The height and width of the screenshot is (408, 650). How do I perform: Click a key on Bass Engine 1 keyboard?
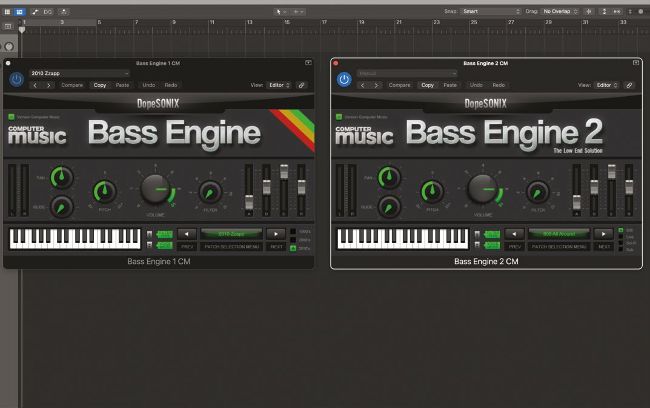click(x=75, y=239)
